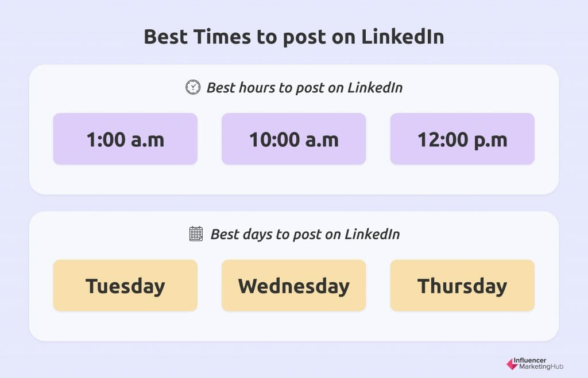Select the Tuesday day box
The height and width of the screenshot is (378, 588).
(x=125, y=285)
